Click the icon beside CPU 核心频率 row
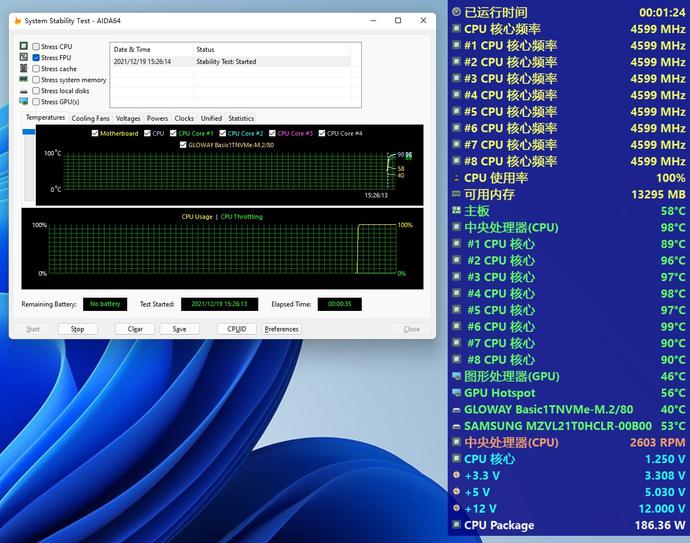This screenshot has width=690, height=543. click(x=456, y=29)
